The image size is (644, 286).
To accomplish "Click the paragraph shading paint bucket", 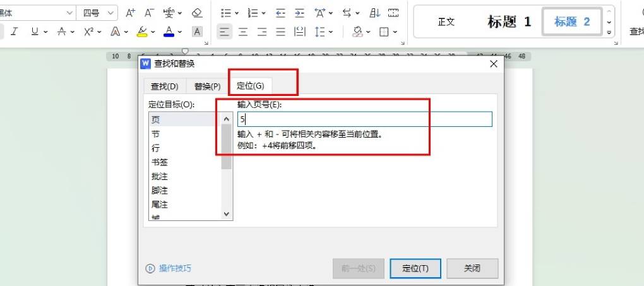I will [357, 31].
